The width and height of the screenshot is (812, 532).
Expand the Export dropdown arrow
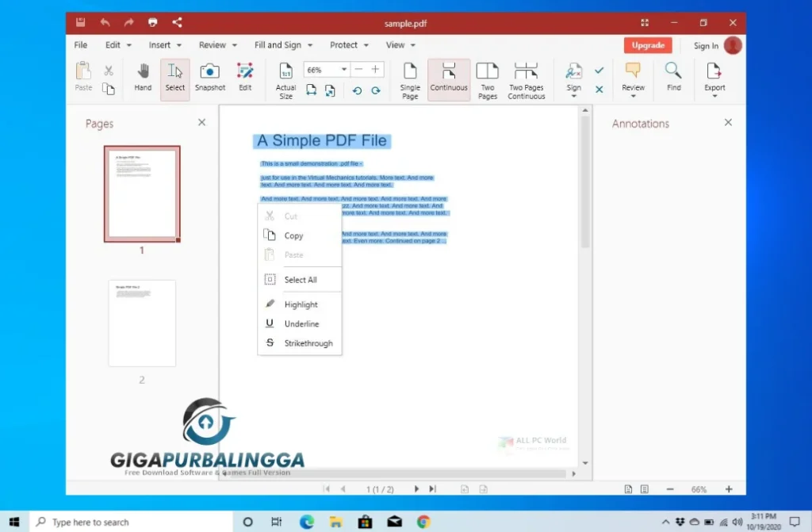pos(714,95)
